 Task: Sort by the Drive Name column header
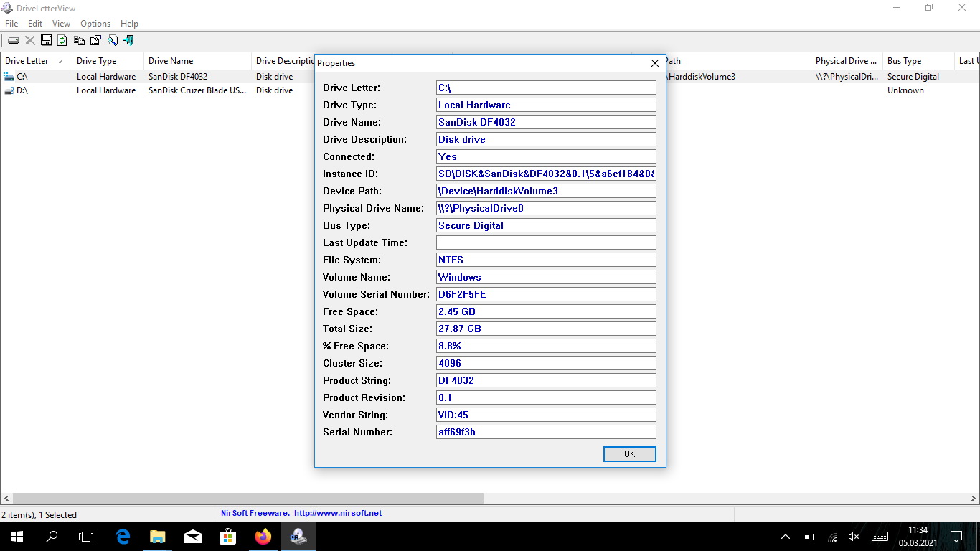coord(197,61)
